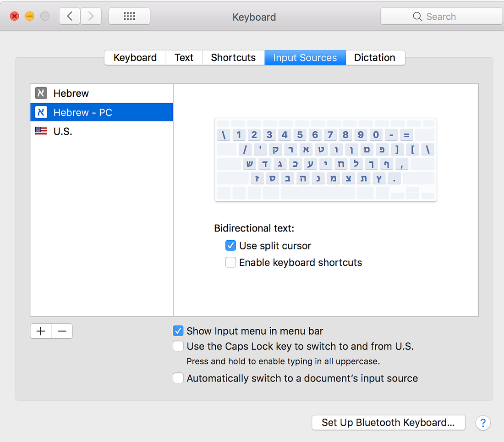Screen dimensions: 504x442
Task: Enable keyboard shortcuts for bidirectional text
Action: point(230,262)
